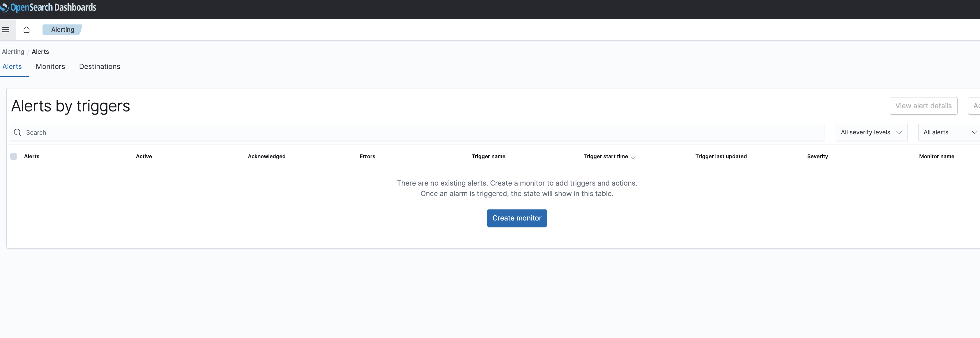Select the Alerts tab
Viewport: 980px width, 338px height.
tap(12, 67)
